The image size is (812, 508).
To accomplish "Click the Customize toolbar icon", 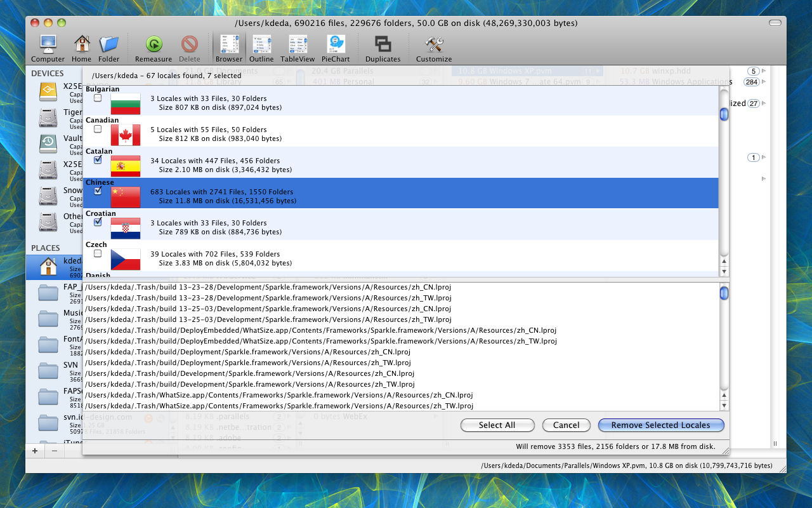I will [434, 44].
